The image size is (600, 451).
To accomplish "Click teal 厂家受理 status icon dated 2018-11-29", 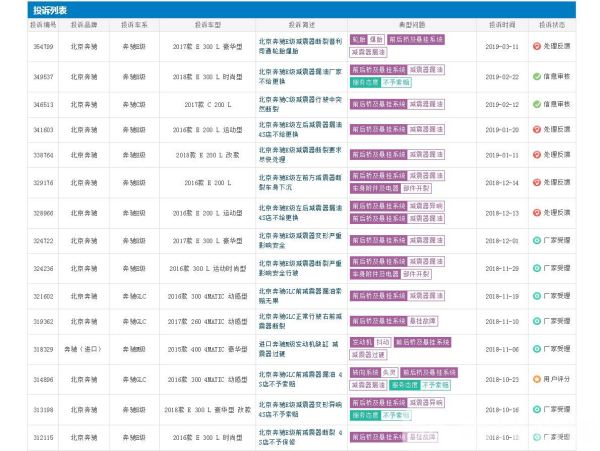I will click(536, 268).
